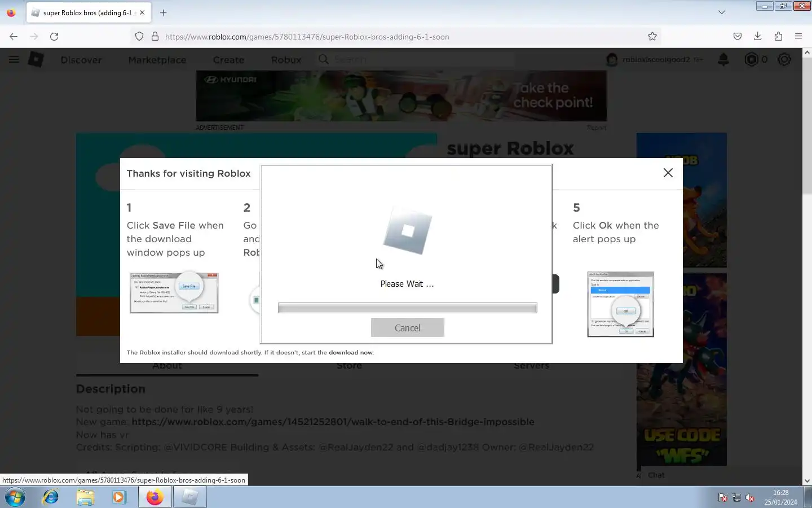Click the search magnifier icon on Roblox

tap(323, 59)
